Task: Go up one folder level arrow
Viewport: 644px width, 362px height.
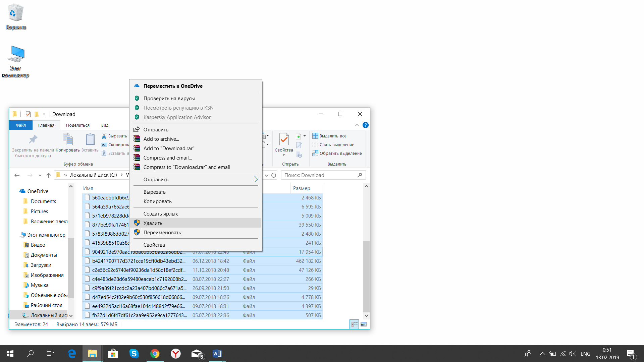Action: pos(49,175)
